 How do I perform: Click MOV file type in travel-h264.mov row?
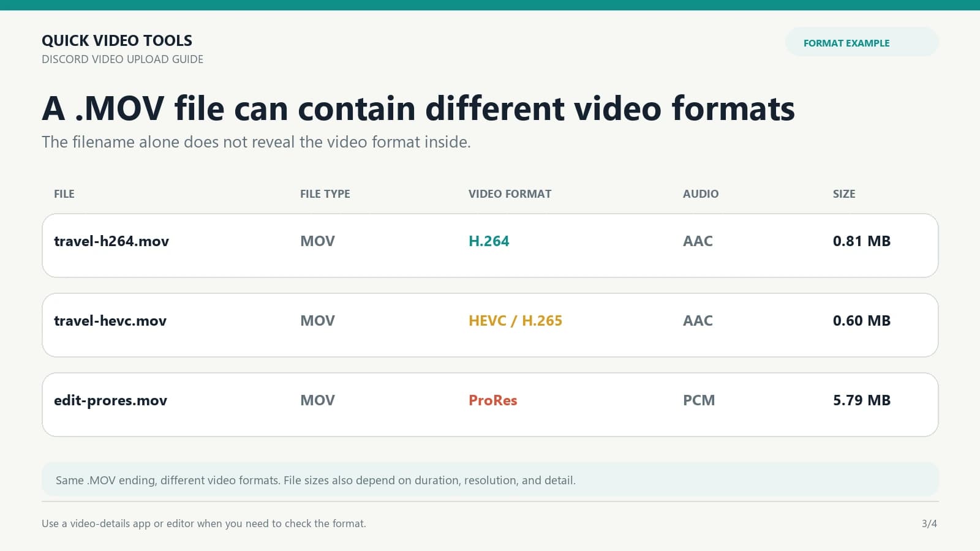317,241
